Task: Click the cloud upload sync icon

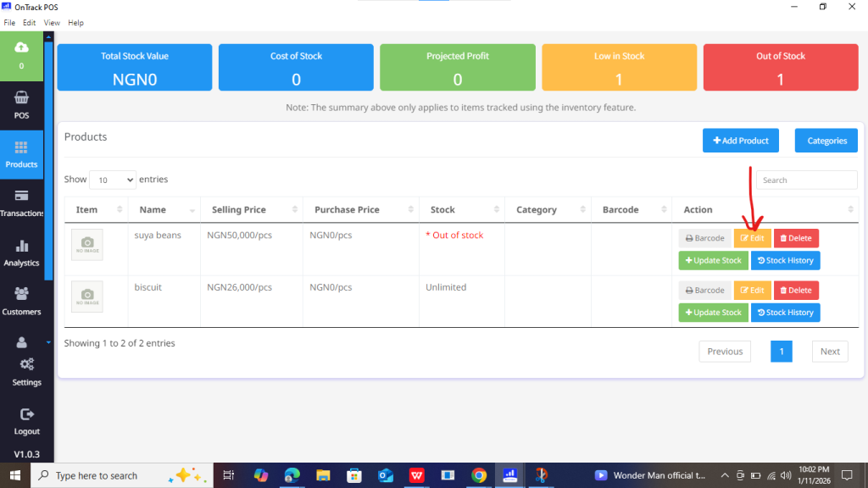Action: click(x=21, y=47)
